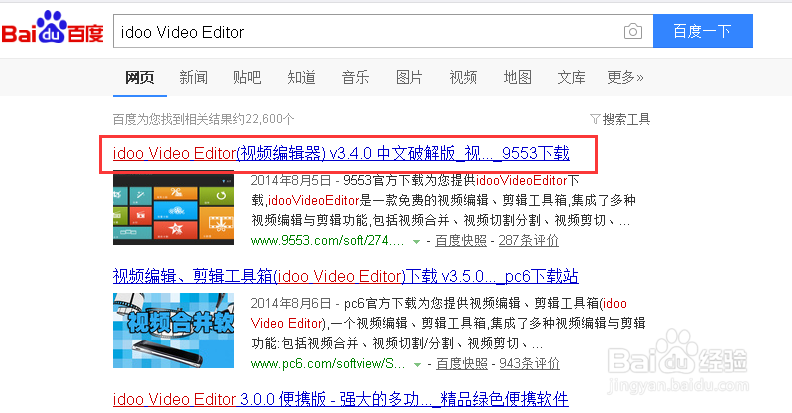Expand dropdown arrow beside 9553.com URL

tap(416, 241)
